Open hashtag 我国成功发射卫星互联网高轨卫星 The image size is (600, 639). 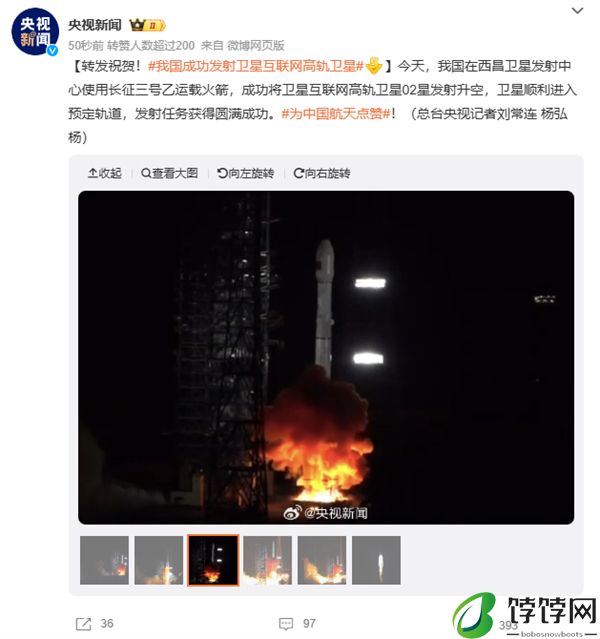[256, 66]
